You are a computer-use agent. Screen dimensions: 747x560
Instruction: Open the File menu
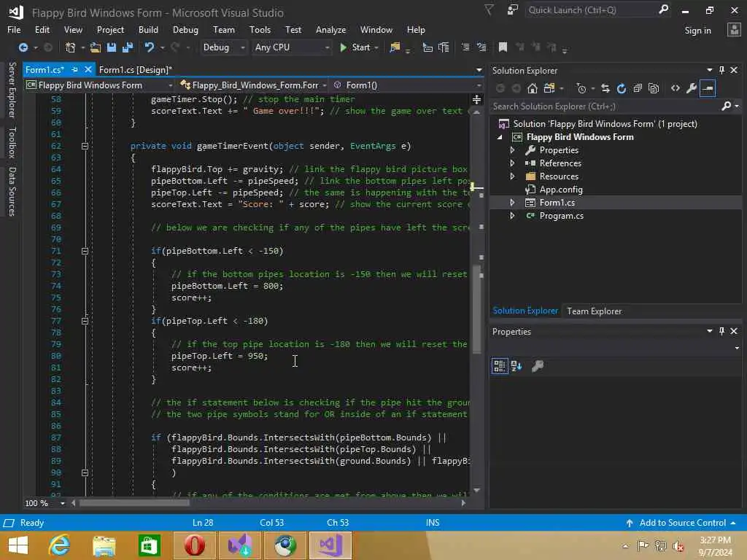(x=14, y=29)
